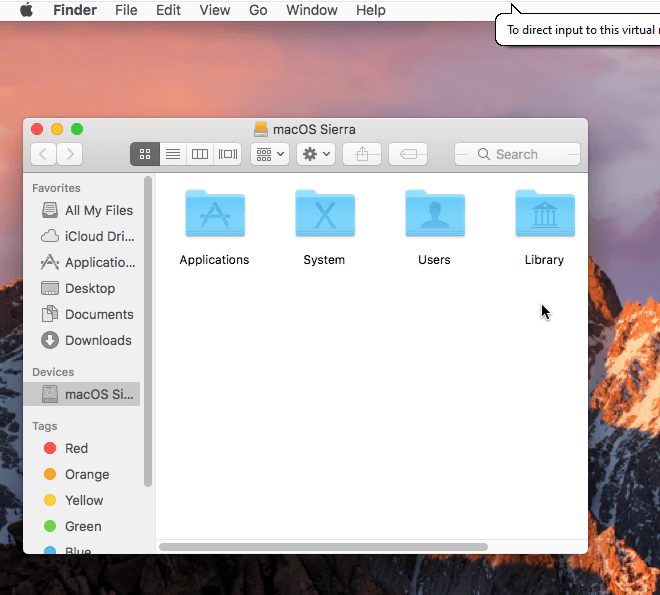Switch to list view
Image resolution: width=660 pixels, height=595 pixels.
[173, 154]
